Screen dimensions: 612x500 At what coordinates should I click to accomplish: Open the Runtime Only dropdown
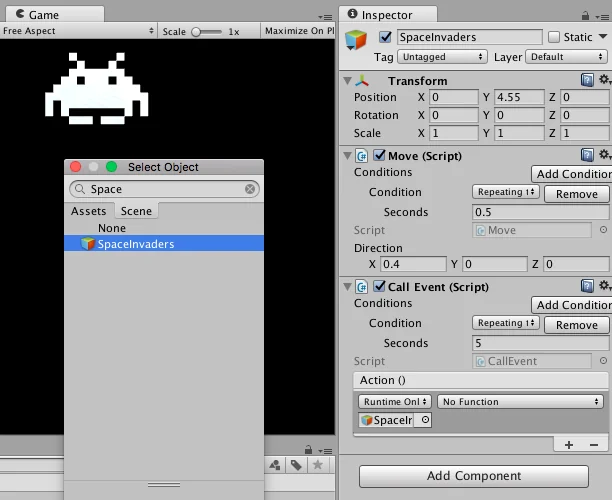tap(395, 402)
